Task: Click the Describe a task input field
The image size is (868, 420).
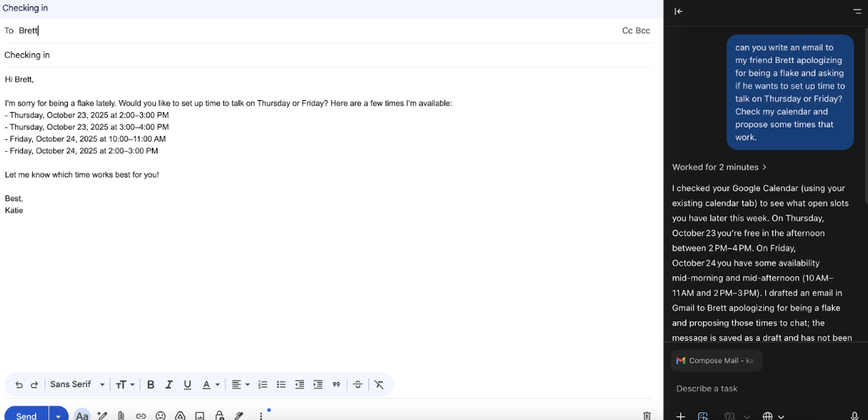Action: [756, 388]
